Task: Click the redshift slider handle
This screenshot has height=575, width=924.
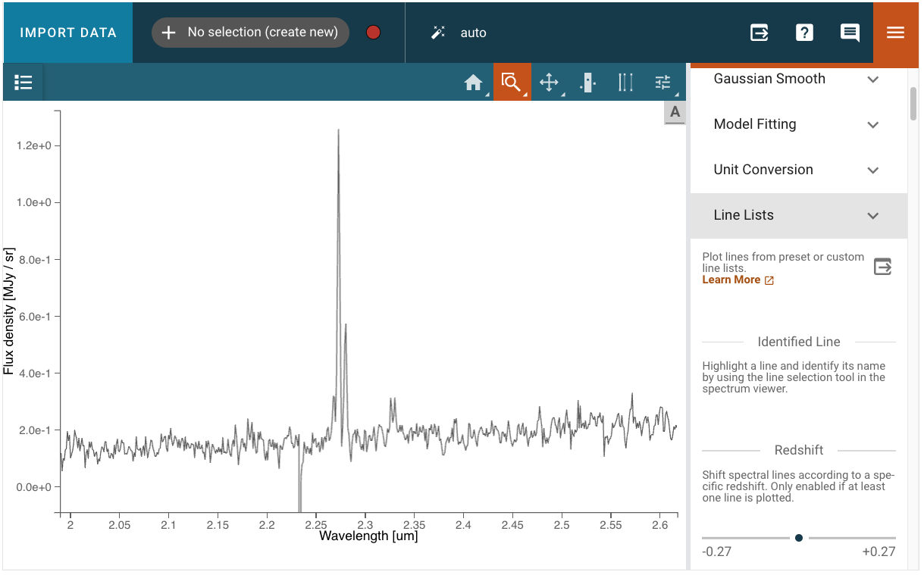Action: (x=799, y=538)
